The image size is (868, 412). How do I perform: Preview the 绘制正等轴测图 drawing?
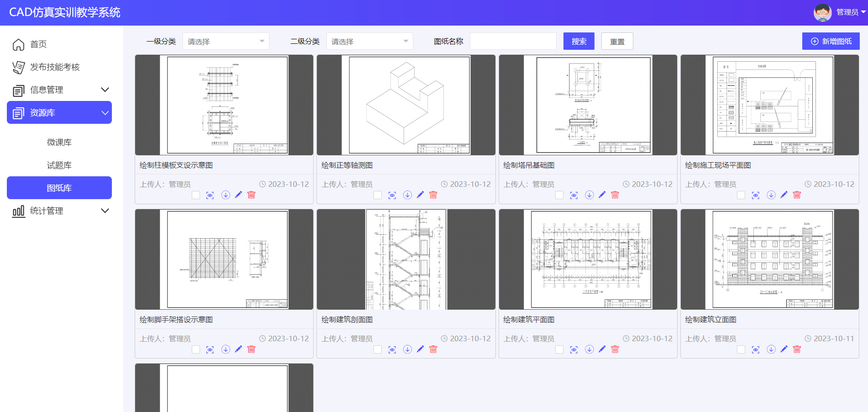point(392,195)
